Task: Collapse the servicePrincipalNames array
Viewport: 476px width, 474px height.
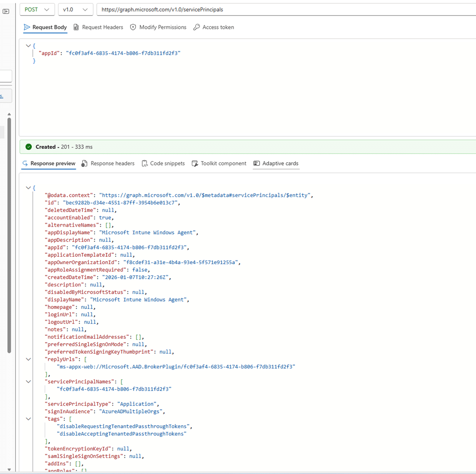Action: [x=28, y=382]
